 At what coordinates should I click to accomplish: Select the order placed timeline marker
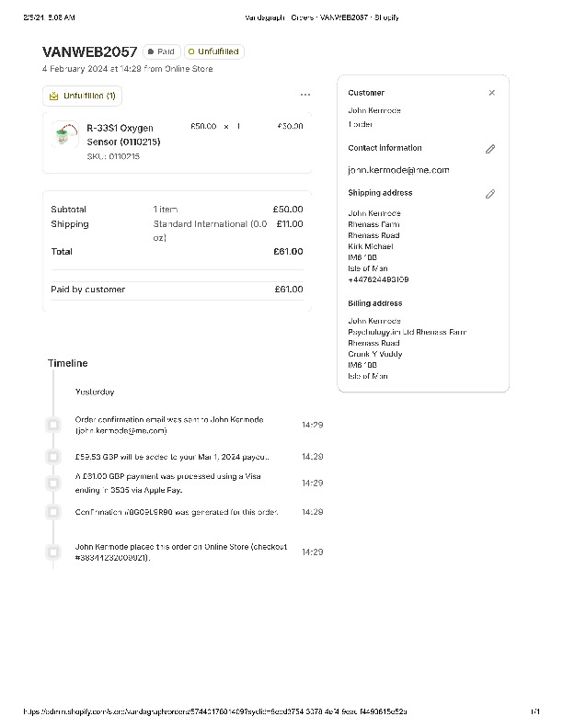pos(53,552)
